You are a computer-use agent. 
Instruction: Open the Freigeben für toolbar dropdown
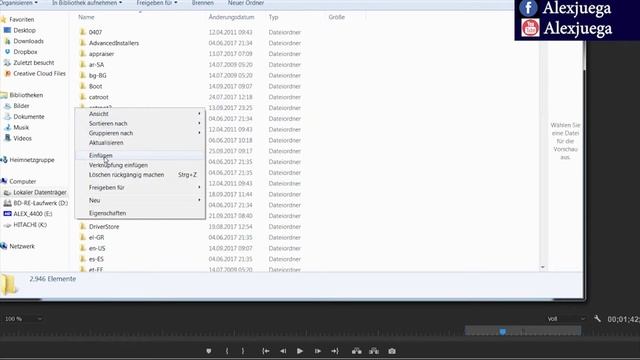pos(157,3)
